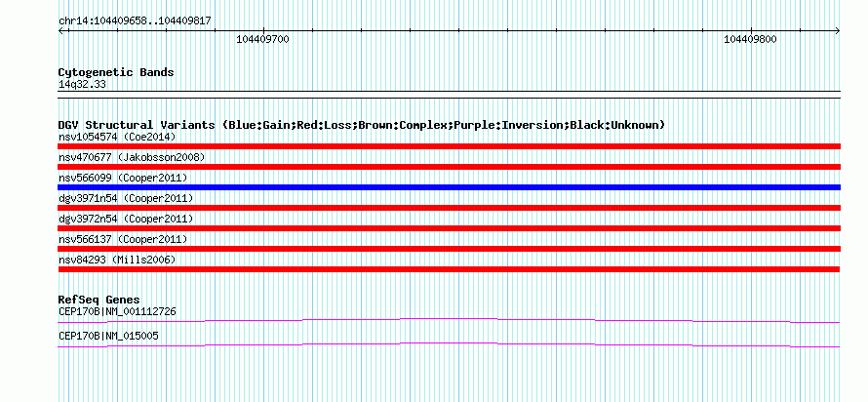Click the 14q32.33 band label
This screenshot has width=868, height=402.
coord(82,85)
